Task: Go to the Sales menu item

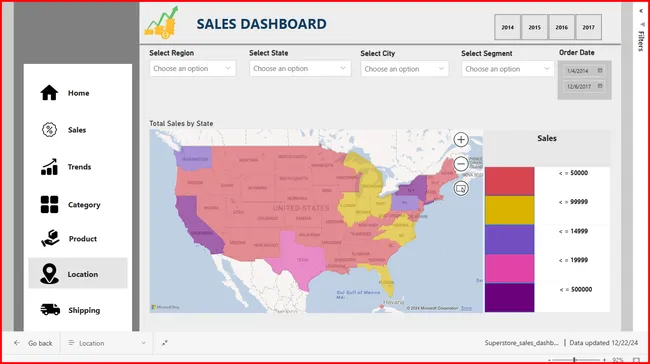Action: click(x=78, y=130)
